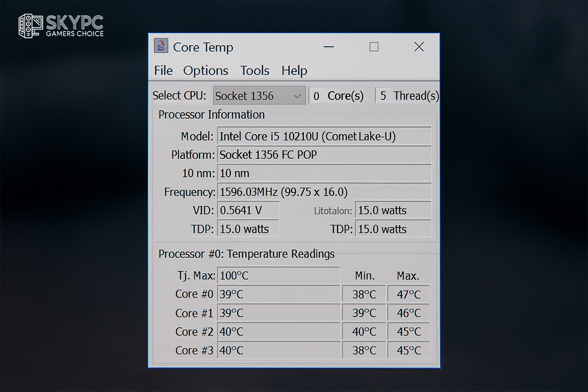
Task: Expand the Select CPU dropdown
Action: pos(259,96)
